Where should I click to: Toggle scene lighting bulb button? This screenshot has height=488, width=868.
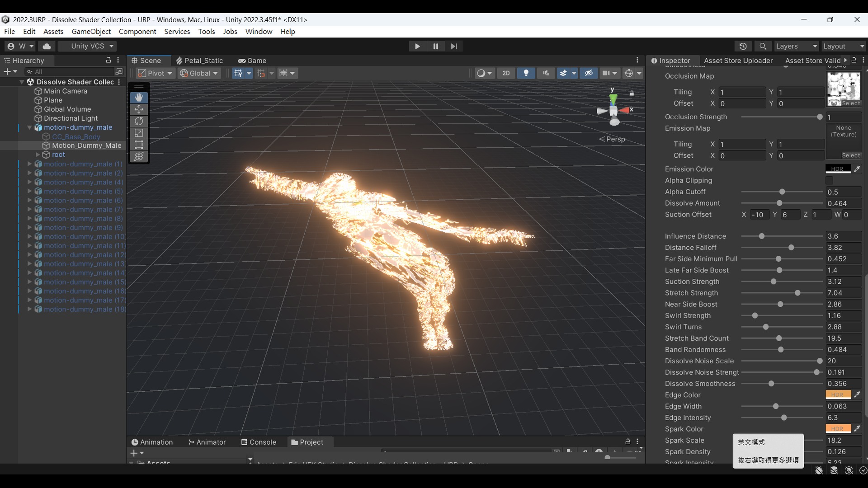click(x=526, y=73)
